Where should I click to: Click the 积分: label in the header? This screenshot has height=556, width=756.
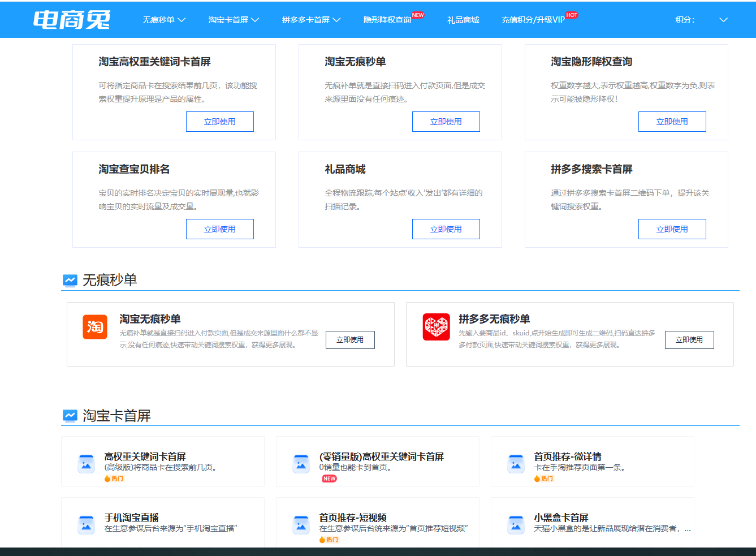tap(685, 20)
